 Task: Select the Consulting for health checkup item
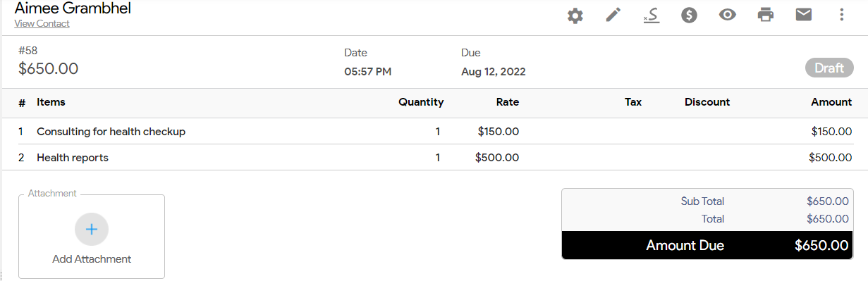pos(111,132)
